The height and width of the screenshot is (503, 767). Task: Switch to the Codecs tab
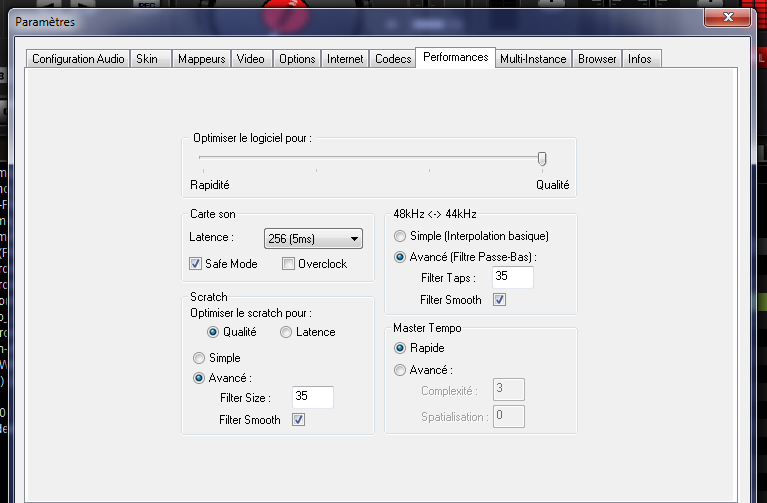click(393, 59)
